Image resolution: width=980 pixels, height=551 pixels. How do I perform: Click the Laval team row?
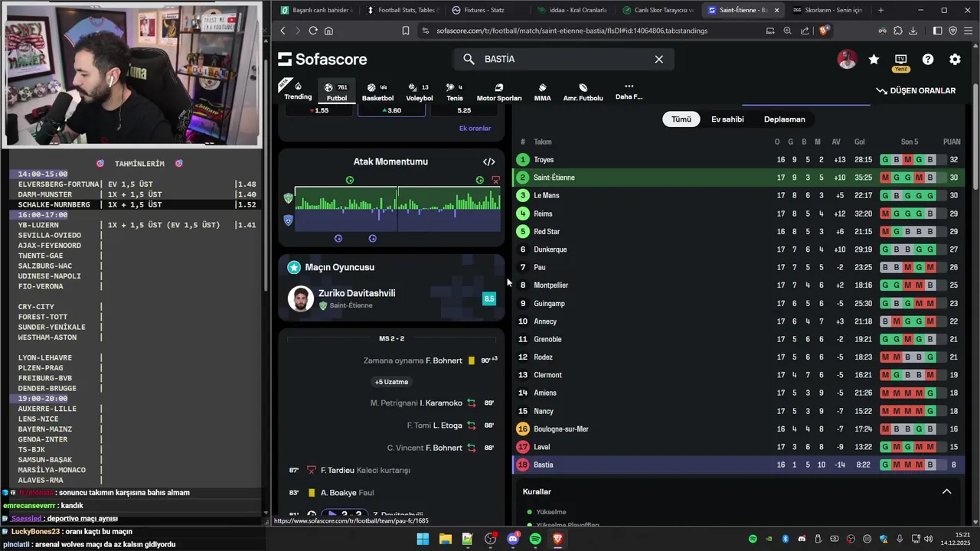pyautogui.click(x=738, y=447)
